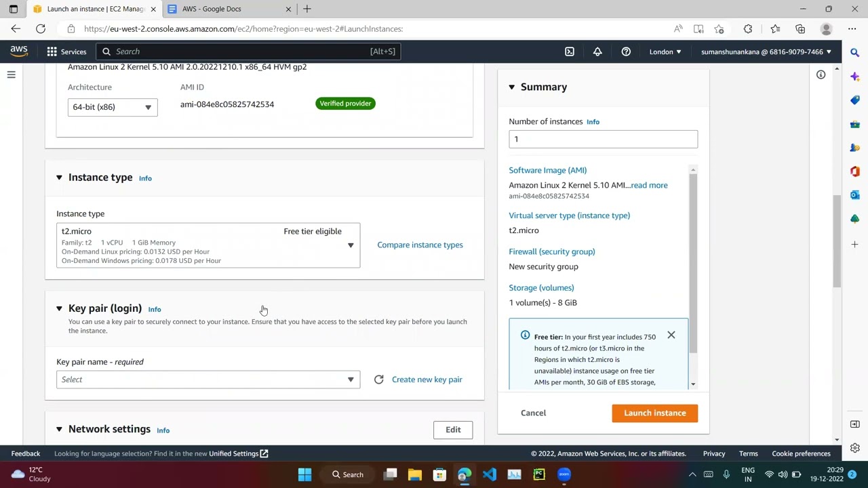Click the Number of instances field

603,139
